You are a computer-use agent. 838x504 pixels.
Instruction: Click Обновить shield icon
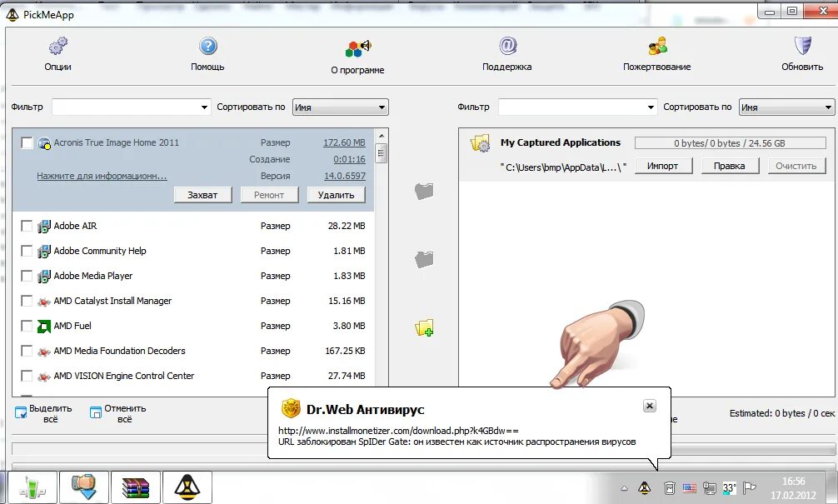tap(803, 46)
